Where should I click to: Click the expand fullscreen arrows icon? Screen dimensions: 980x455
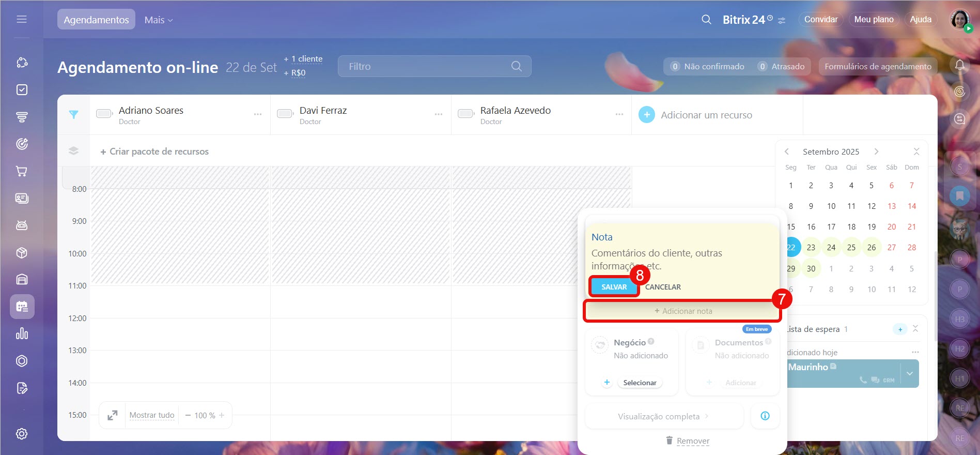coord(113,415)
